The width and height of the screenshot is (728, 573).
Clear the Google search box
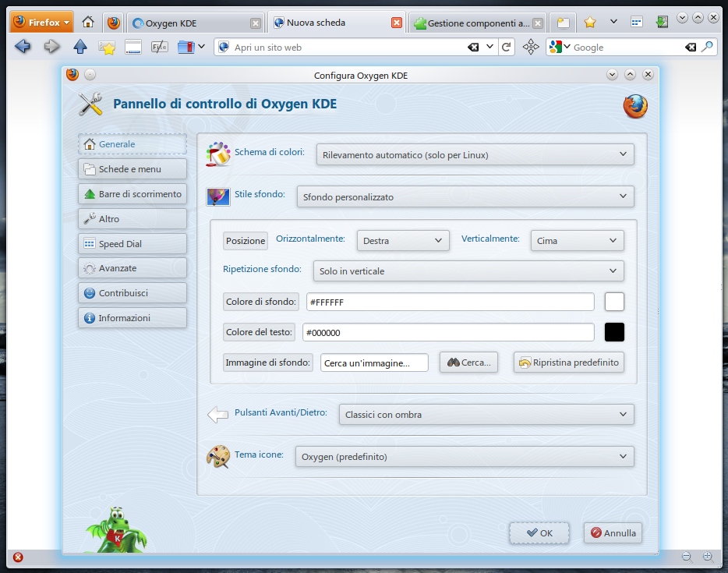[691, 47]
